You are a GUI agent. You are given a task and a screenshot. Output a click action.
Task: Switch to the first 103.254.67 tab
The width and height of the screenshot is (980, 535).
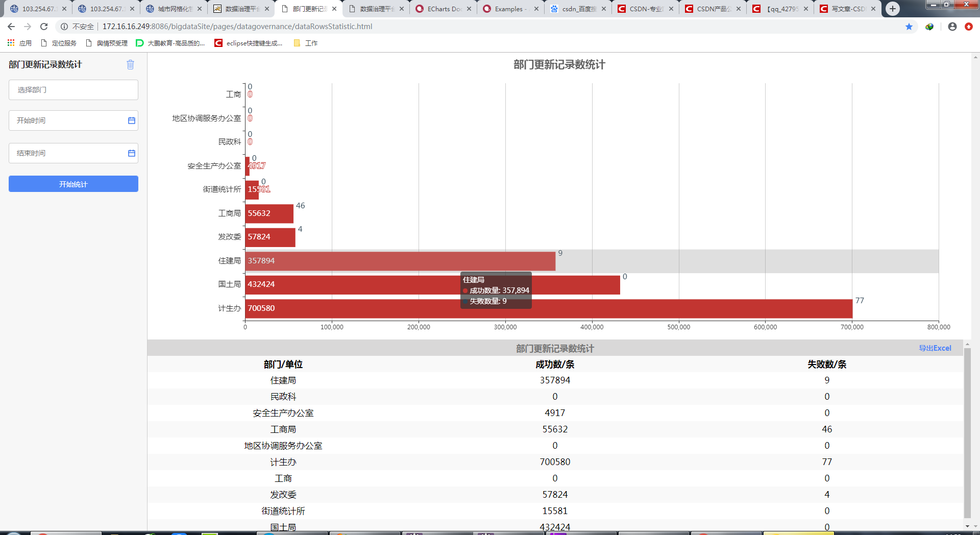38,9
